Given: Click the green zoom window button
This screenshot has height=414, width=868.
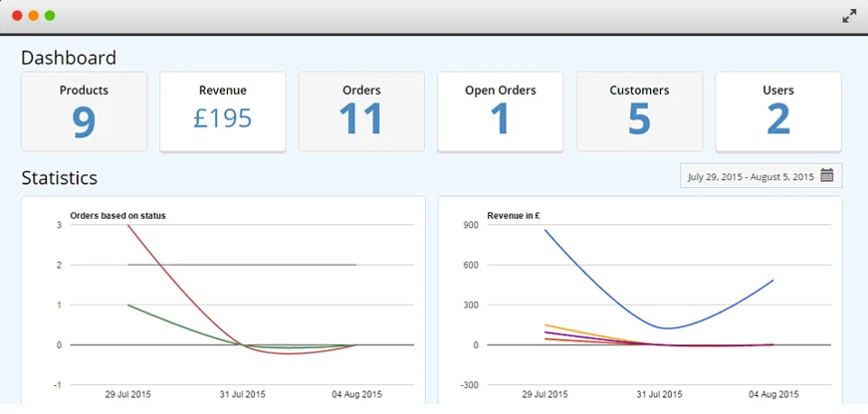Looking at the screenshot, I should 50,15.
